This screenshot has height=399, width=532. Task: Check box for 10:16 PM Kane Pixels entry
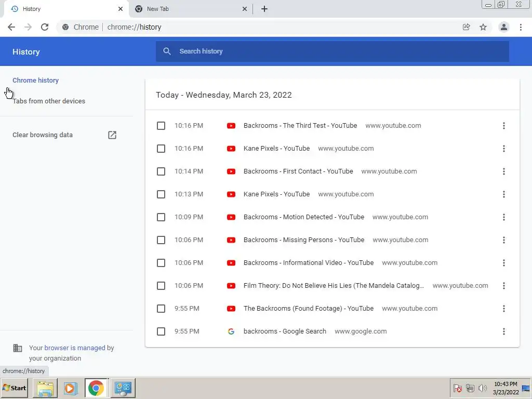(161, 149)
